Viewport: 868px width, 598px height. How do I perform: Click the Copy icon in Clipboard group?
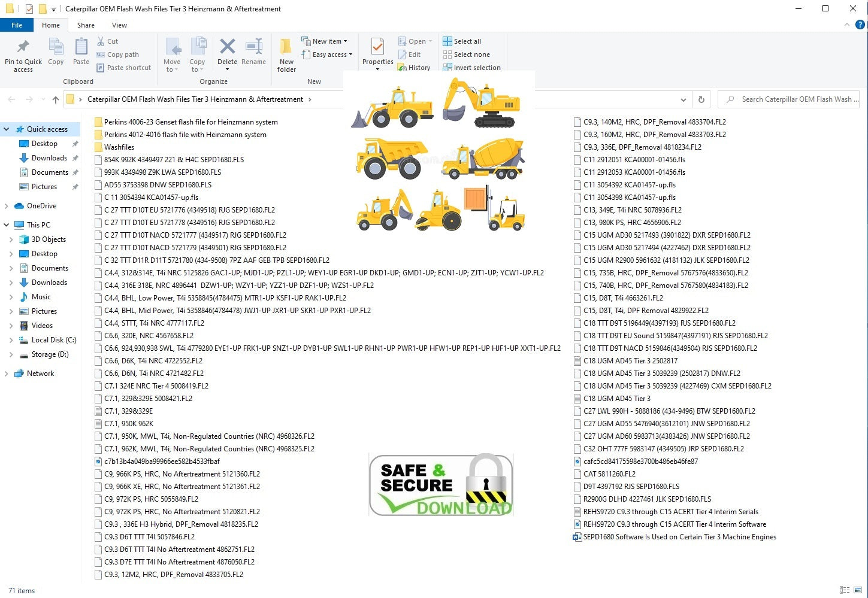pyautogui.click(x=56, y=47)
